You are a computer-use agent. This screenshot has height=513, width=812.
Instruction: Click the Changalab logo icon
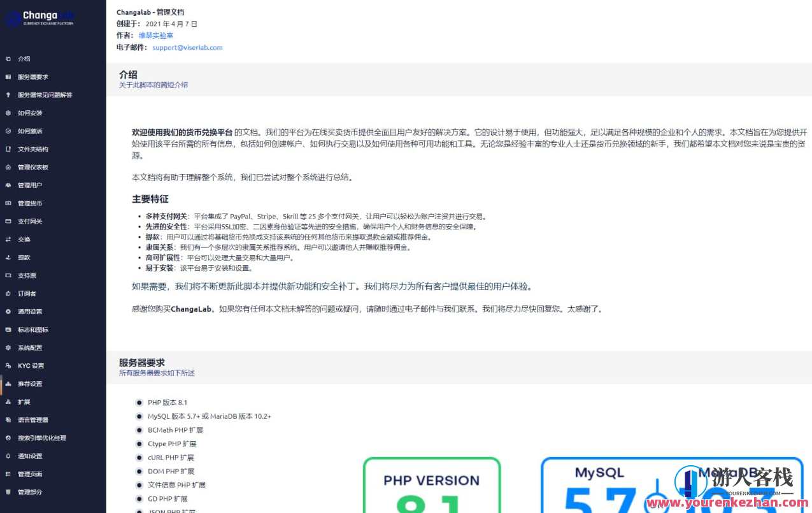pos(11,18)
